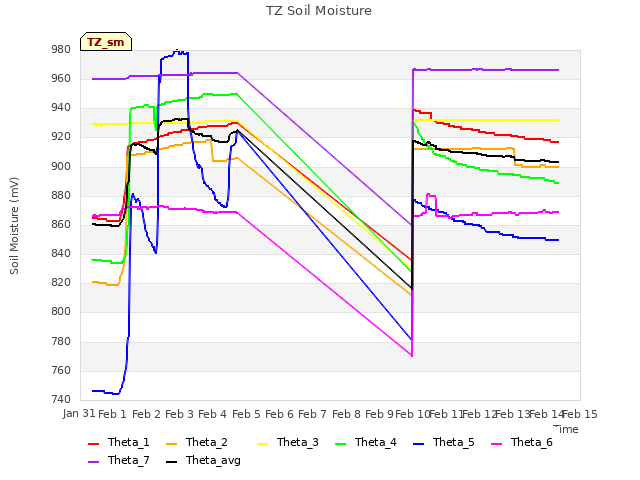640x480 pixels.
Task: Click the Feb 14 x-axis date label
Action: pyautogui.click(x=546, y=414)
